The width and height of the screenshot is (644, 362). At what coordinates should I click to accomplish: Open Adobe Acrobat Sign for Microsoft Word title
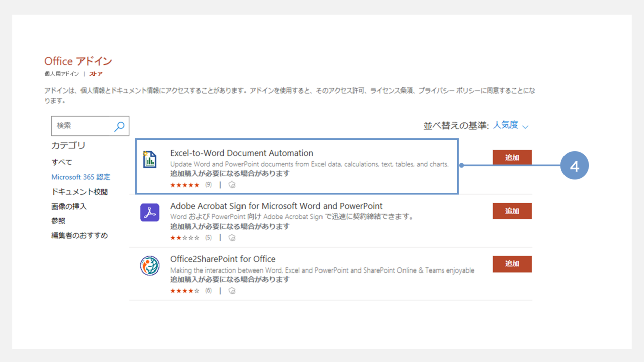(x=276, y=206)
